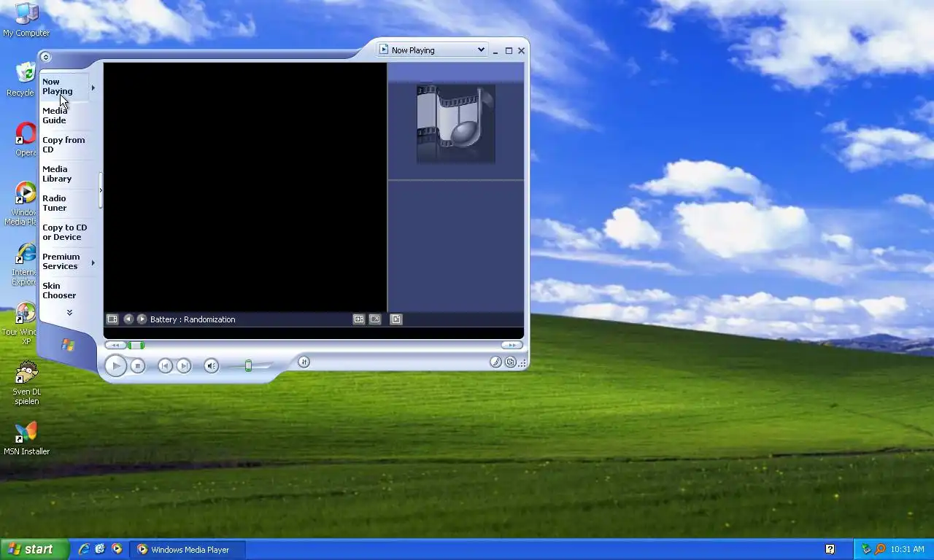Launch Media Player from quick launch

click(x=116, y=549)
